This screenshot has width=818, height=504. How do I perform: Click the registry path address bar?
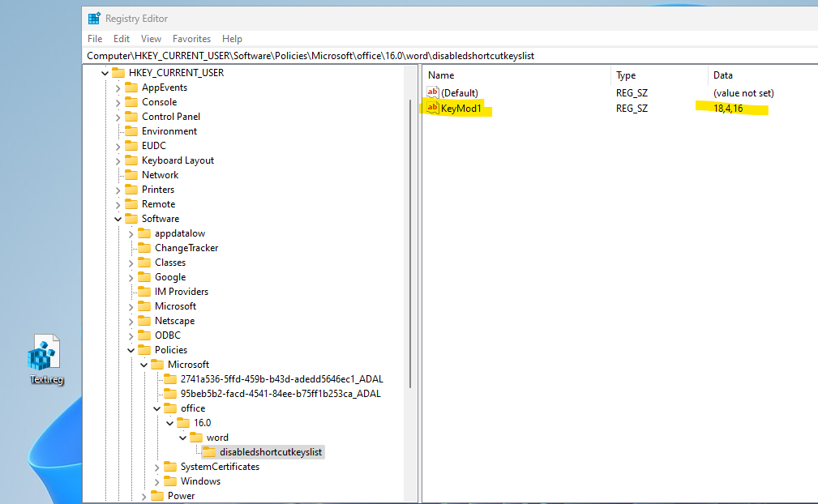(448, 56)
